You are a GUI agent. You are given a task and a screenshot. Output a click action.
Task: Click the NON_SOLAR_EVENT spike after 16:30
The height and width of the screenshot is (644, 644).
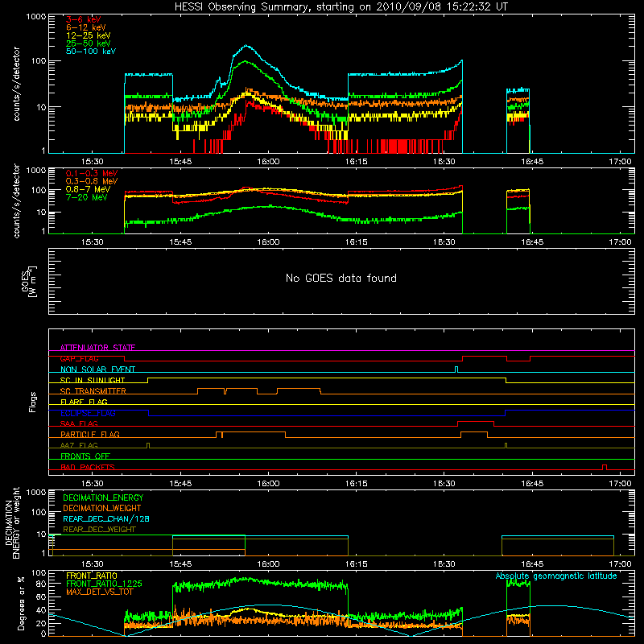point(456,369)
